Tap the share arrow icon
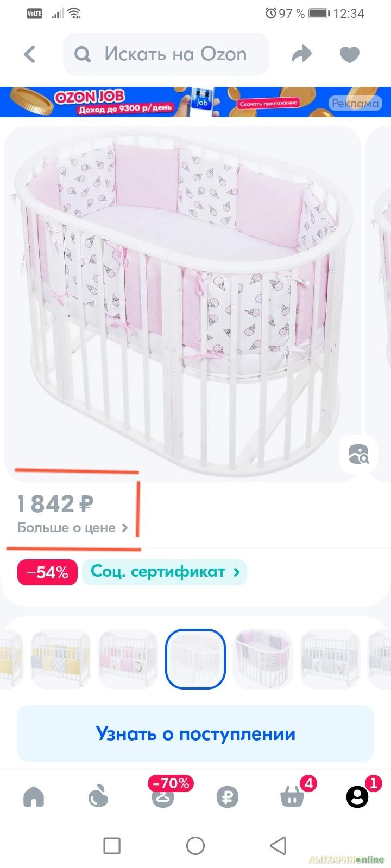 point(302,54)
